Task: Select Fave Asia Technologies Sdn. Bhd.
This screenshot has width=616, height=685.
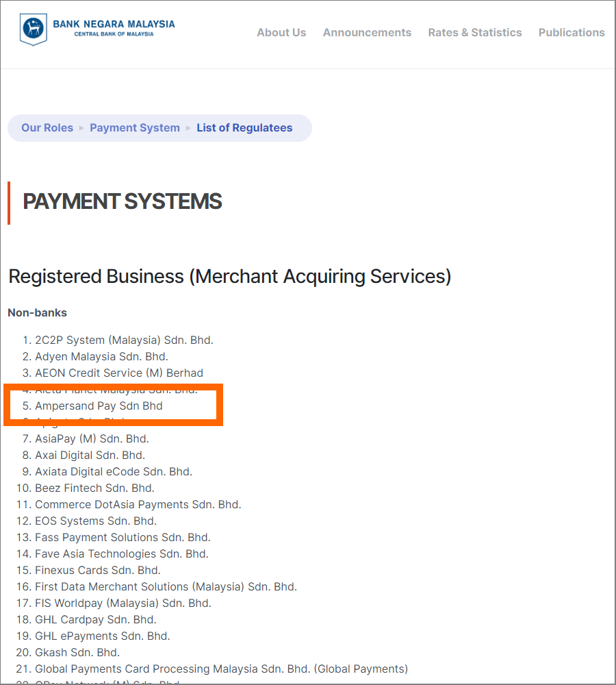Action: [x=122, y=554]
